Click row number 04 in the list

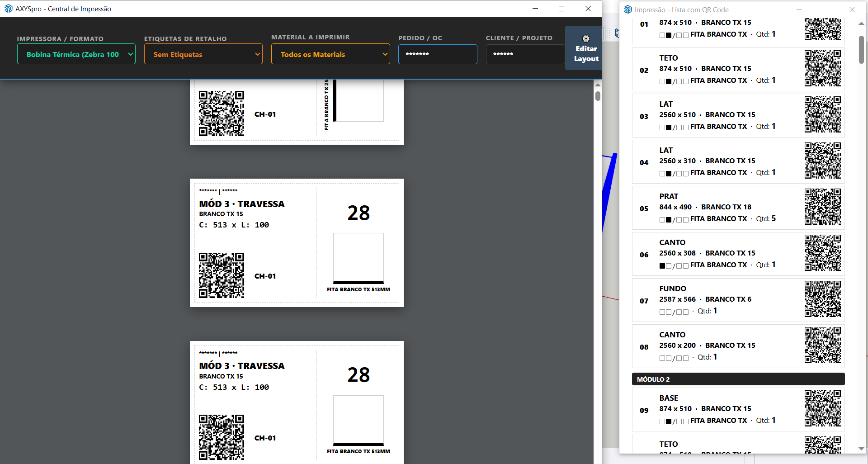644,163
